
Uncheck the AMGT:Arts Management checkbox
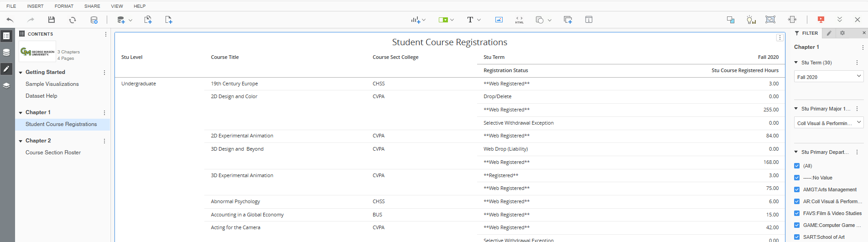click(x=797, y=189)
